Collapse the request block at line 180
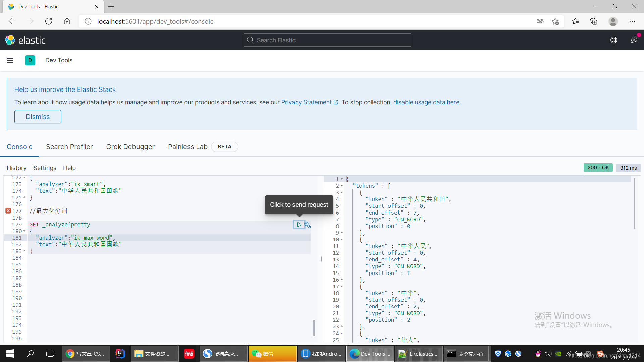 [24, 231]
